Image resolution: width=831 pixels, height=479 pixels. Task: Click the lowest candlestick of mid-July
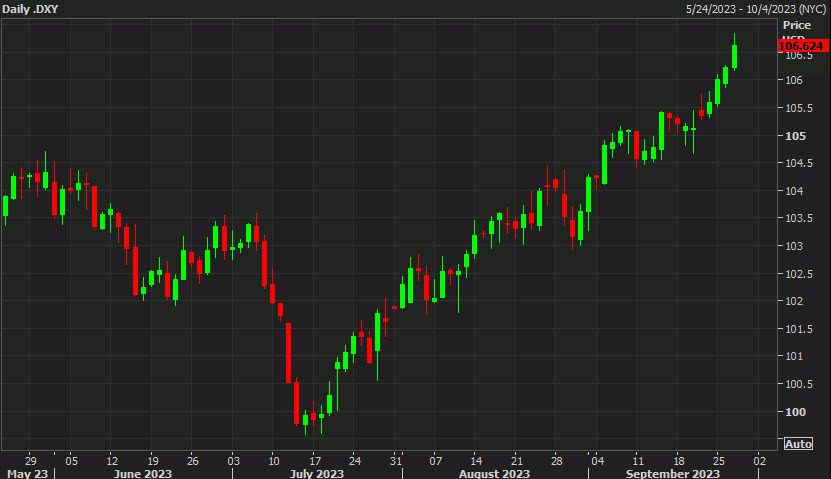click(305, 420)
